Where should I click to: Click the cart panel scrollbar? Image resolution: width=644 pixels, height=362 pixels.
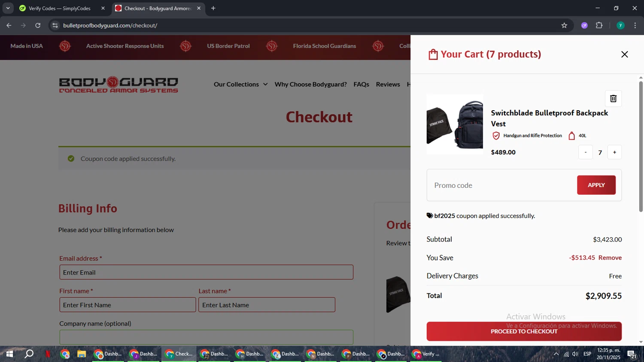[x=641, y=146]
